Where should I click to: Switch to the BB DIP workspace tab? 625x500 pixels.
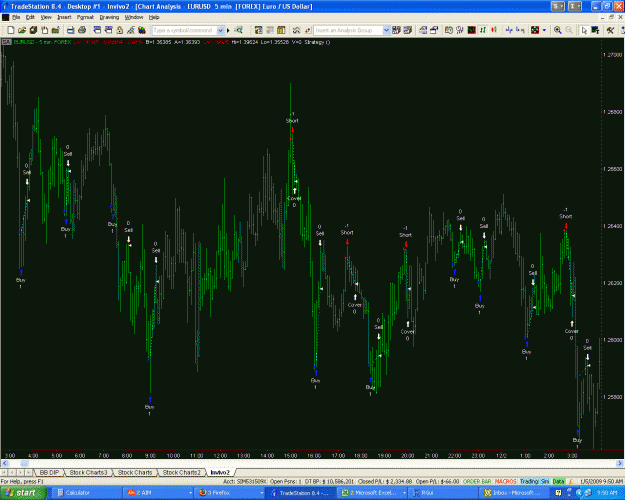(49, 472)
